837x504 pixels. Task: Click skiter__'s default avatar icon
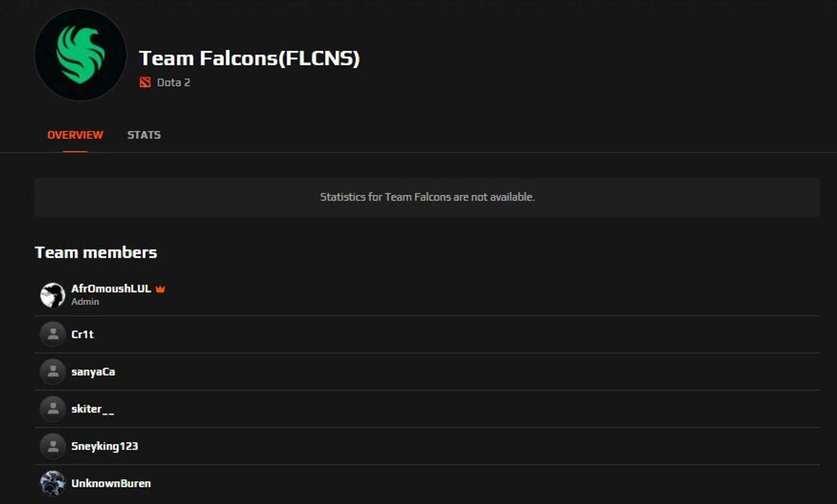click(53, 409)
